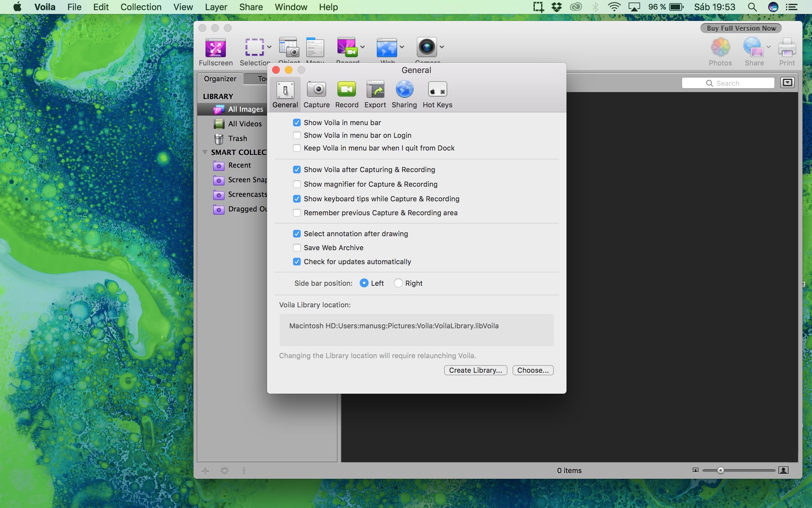The width and height of the screenshot is (812, 508).
Task: Open the Dropbox menu bar icon
Action: click(557, 7)
